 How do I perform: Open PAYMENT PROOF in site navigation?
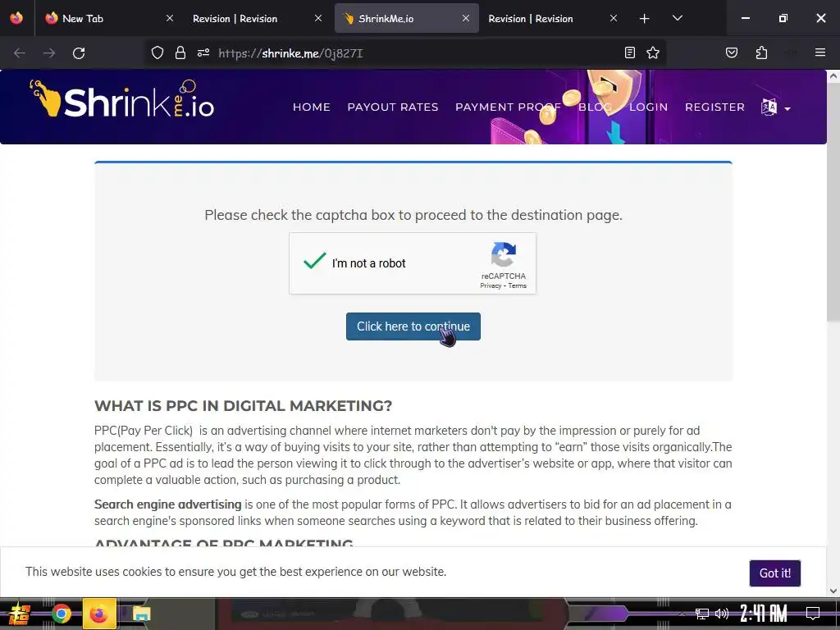pyautogui.click(x=508, y=107)
